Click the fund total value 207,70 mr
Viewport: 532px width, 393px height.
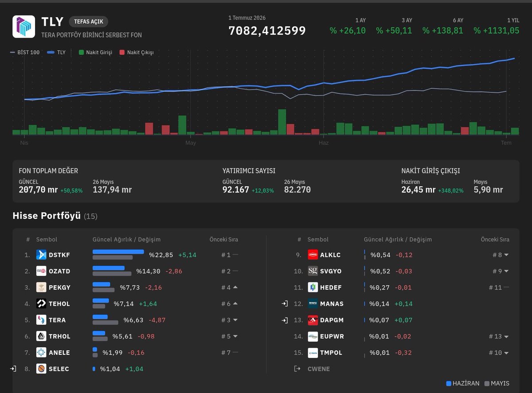point(38,190)
